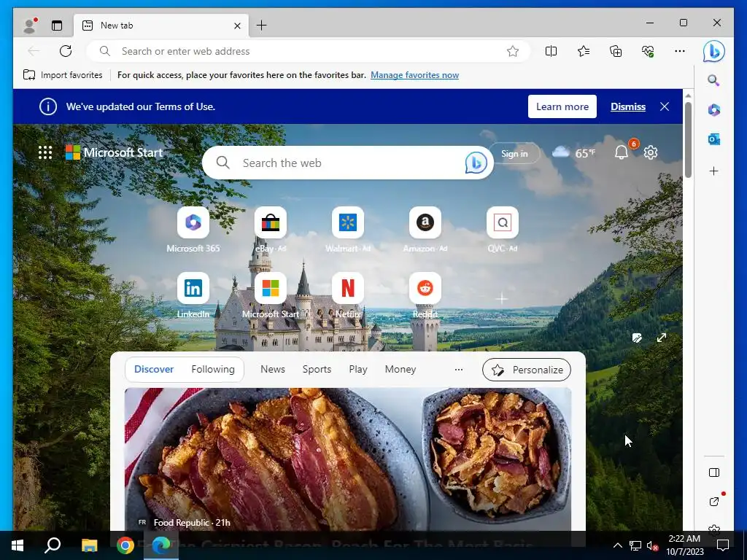Viewport: 747px width, 560px height.
Task: Open Outlook sidebar icon
Action: [x=713, y=139]
